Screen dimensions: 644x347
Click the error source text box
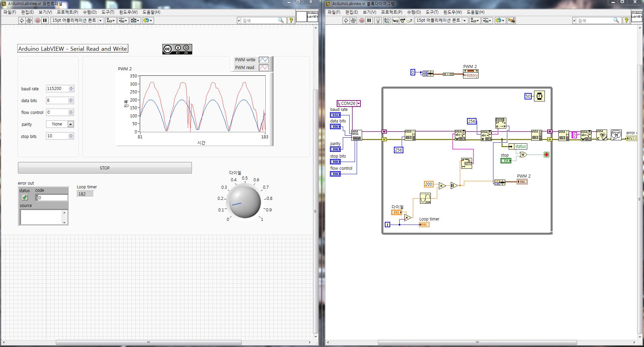[41, 217]
